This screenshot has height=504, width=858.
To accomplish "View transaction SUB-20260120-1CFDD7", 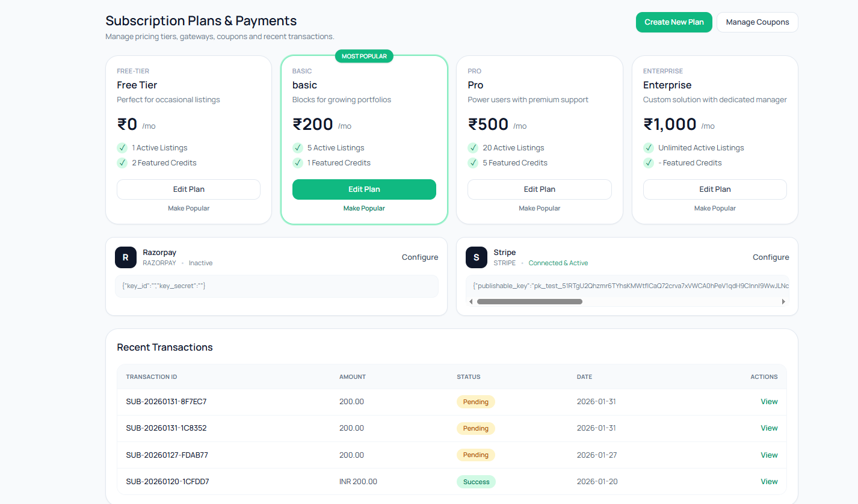I will pos(769,481).
